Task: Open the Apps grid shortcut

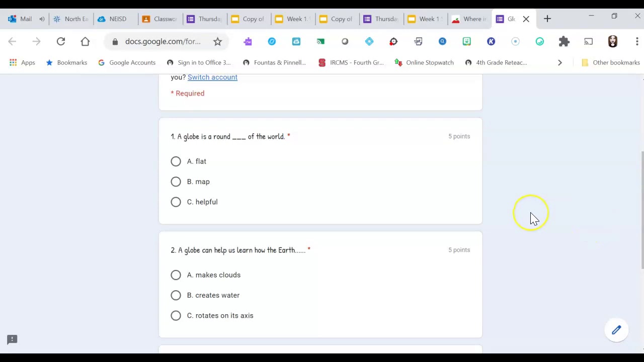Action: tap(22, 62)
